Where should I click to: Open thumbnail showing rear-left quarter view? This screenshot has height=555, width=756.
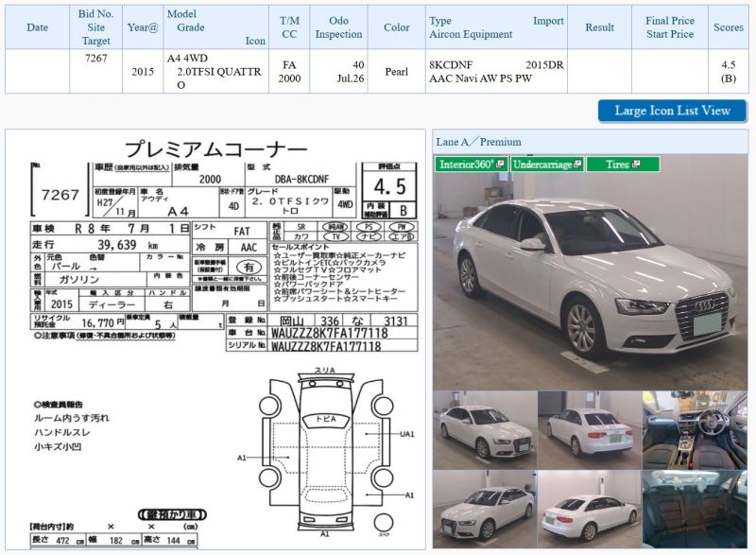pos(590,510)
